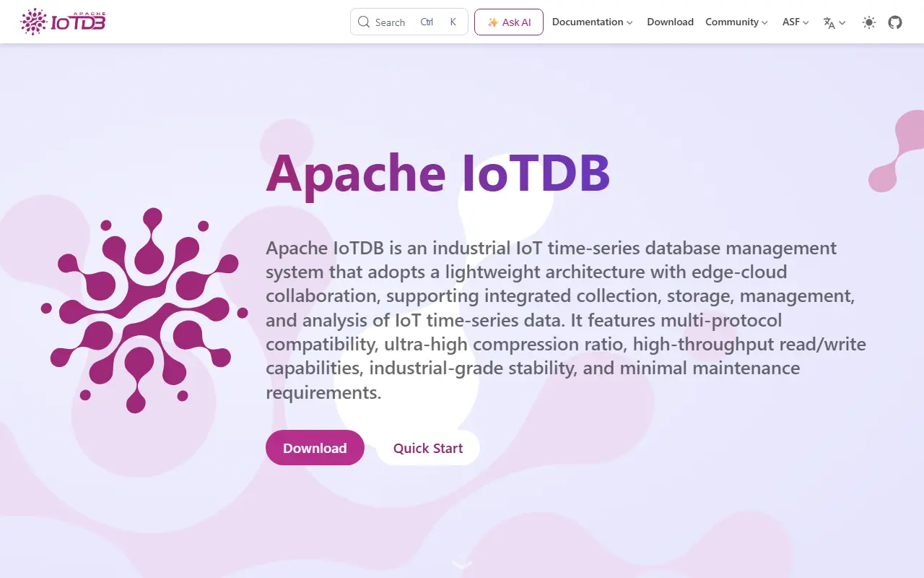Click the large IoTDB hero logo
Image resolution: width=924 pixels, height=578 pixels.
(144, 311)
